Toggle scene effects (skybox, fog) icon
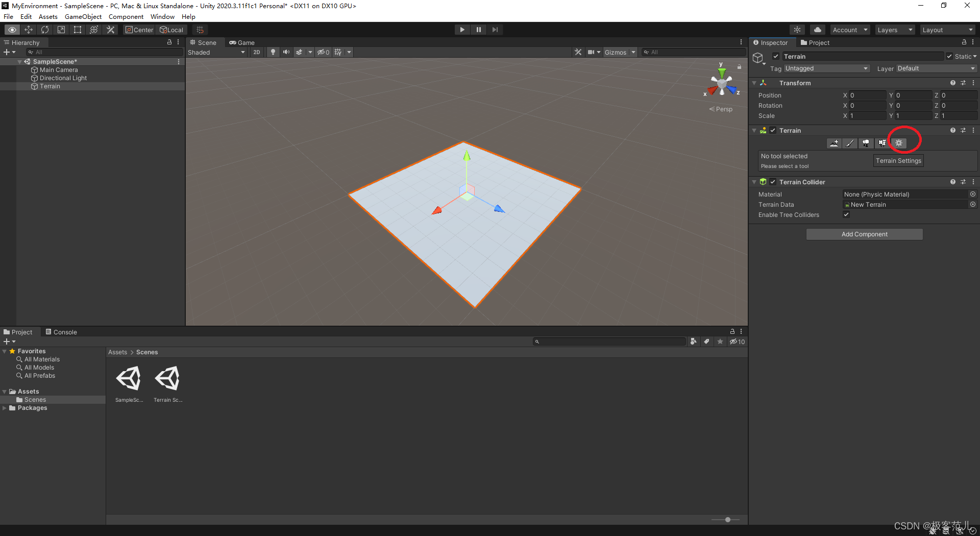 [x=299, y=52]
